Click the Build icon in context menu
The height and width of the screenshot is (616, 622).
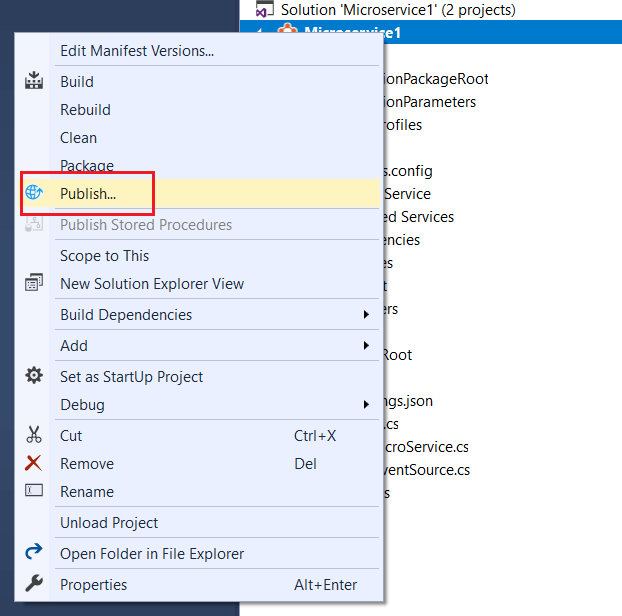point(34,82)
